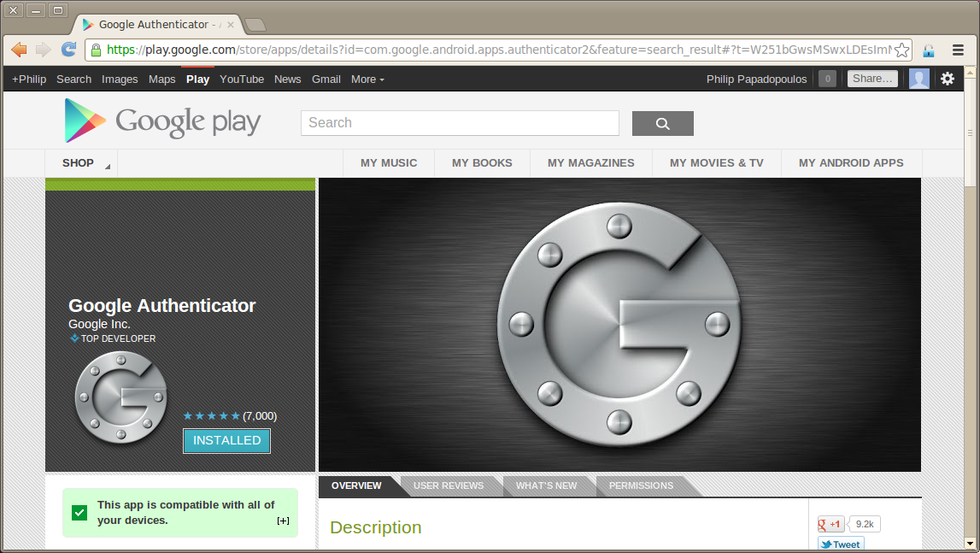
Task: Open the My Android Apps link
Action: click(x=850, y=162)
